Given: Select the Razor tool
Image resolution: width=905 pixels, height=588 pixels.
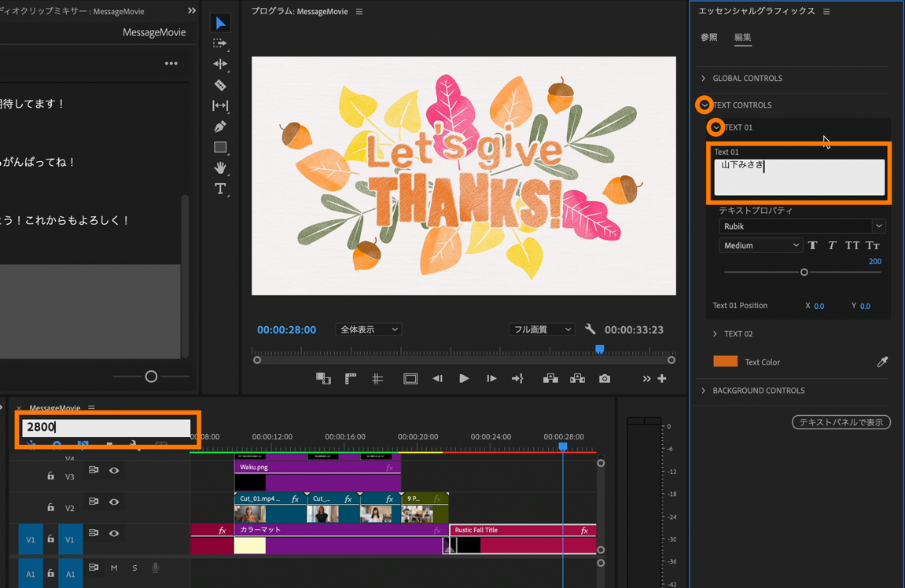Looking at the screenshot, I should click(x=220, y=85).
